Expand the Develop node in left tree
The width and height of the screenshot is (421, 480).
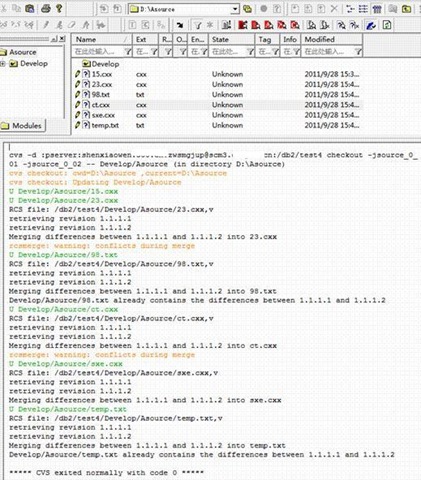tap(2, 63)
